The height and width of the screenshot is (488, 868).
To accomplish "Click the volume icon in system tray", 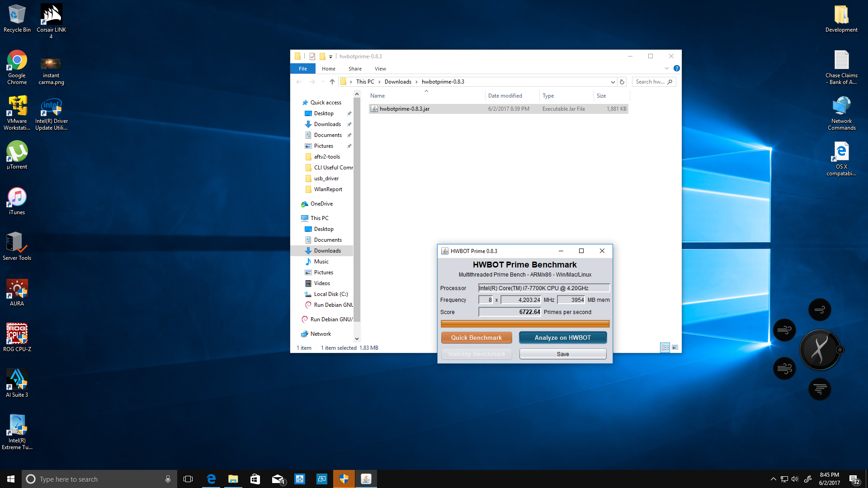I will tap(795, 479).
